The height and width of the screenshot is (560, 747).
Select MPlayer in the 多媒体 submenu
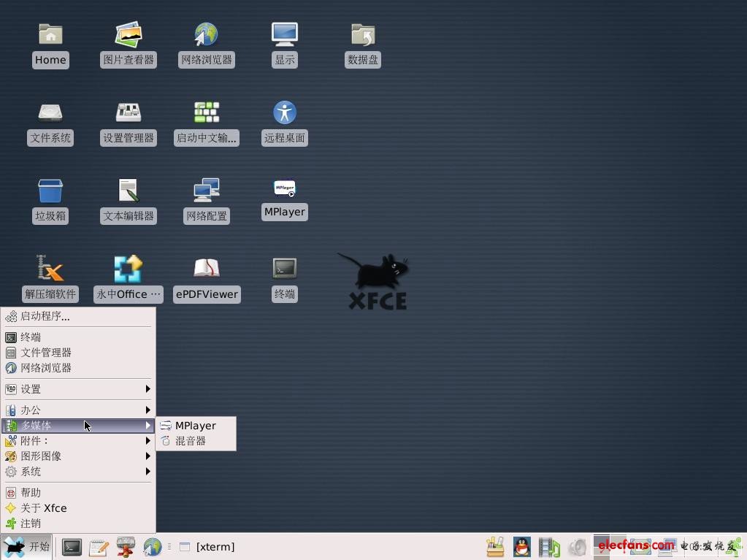click(x=195, y=425)
